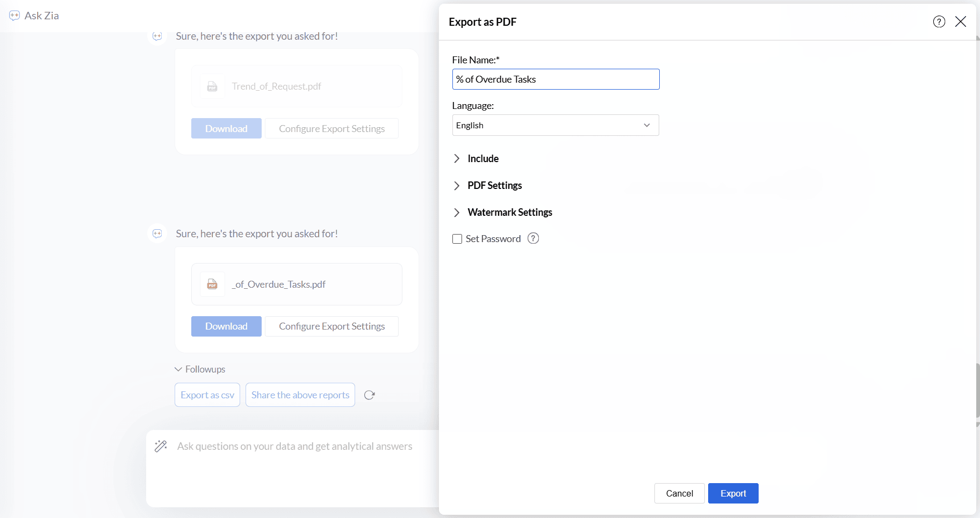The image size is (980, 518).
Task: Click the help icon in Export as PDF header
Action: pyautogui.click(x=939, y=21)
